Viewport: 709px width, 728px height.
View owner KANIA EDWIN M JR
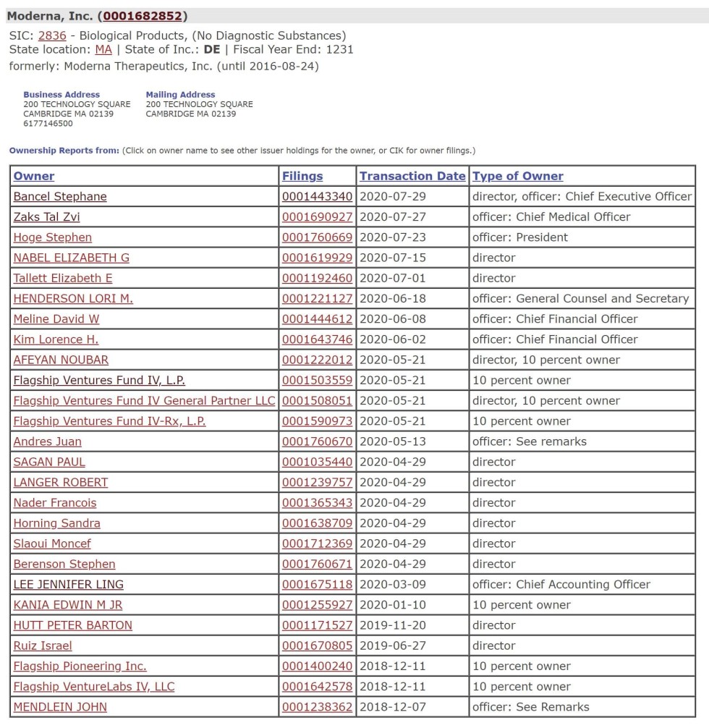click(68, 605)
